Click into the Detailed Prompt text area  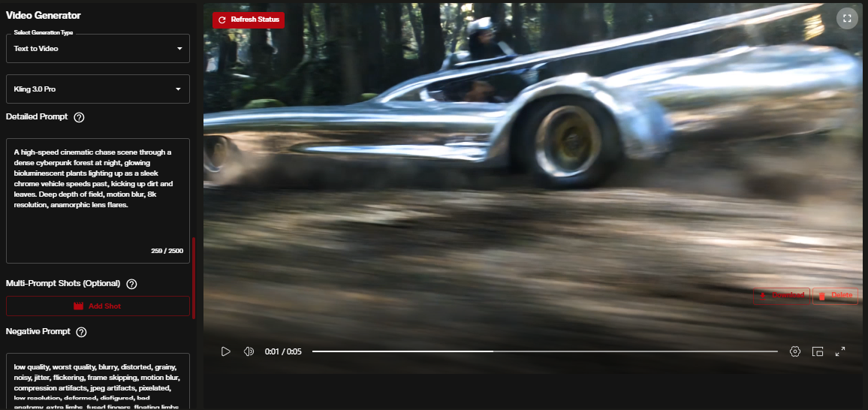click(x=98, y=200)
